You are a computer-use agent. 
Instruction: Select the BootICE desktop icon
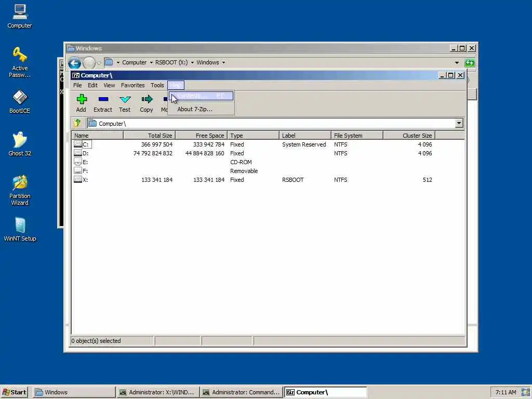20,98
